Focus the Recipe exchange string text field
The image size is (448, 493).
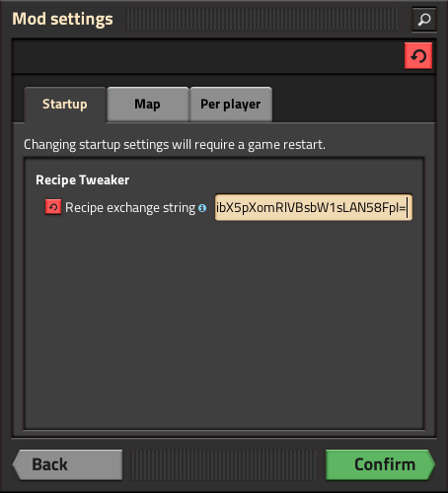click(x=314, y=207)
